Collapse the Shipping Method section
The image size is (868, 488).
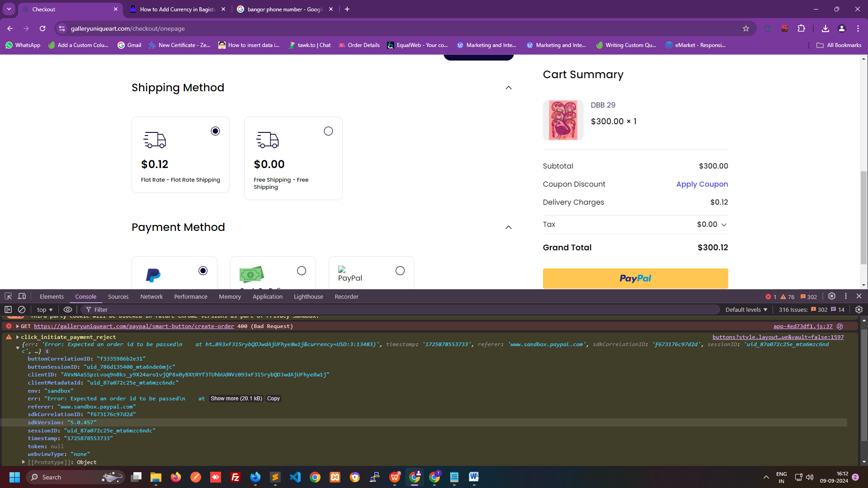pyautogui.click(x=509, y=88)
